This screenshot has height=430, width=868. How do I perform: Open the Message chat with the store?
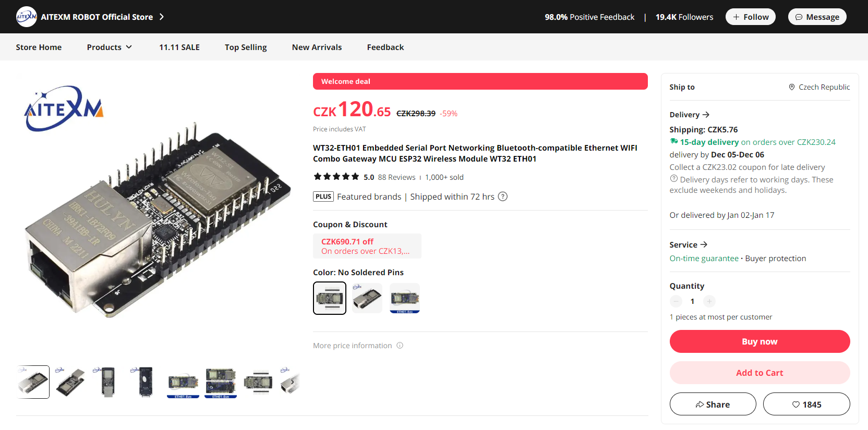(x=817, y=17)
